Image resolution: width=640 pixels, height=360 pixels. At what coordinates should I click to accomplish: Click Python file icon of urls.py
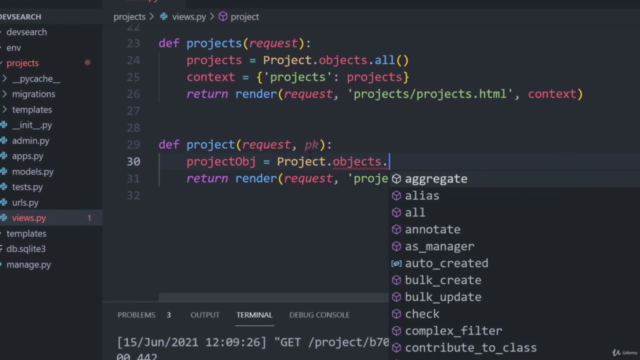tap(4, 202)
